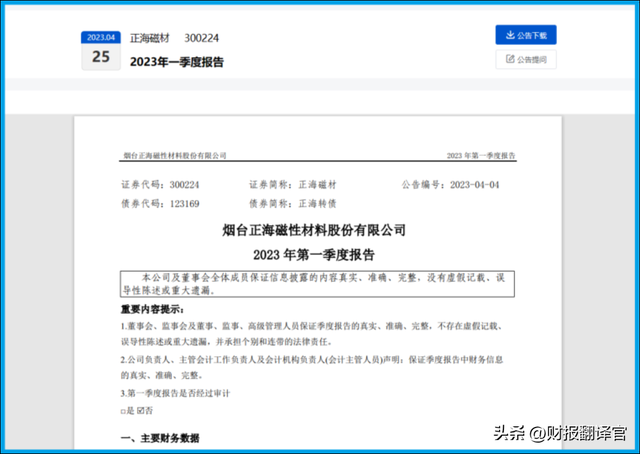Screen dimensions: 640x454
Task: Select the text 债券简称：正海转债
Action: pyautogui.click(x=293, y=203)
